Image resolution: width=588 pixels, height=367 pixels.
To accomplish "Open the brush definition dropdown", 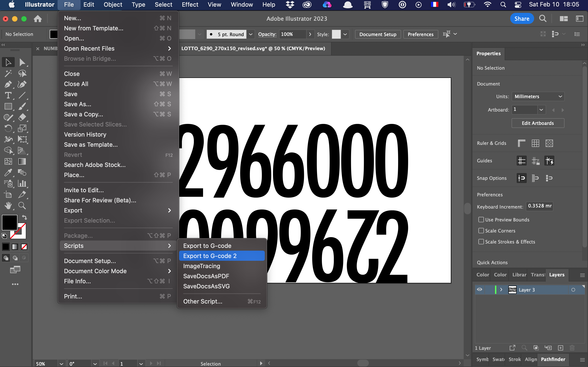I will click(251, 34).
